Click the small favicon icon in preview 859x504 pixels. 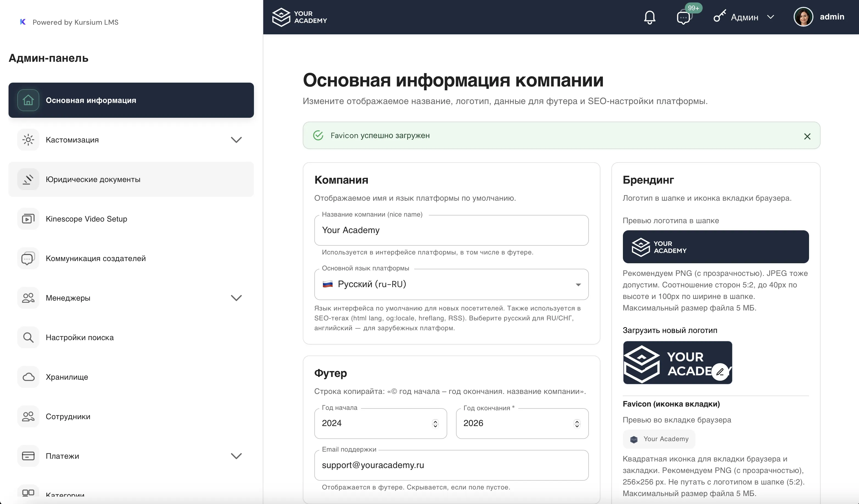click(634, 439)
